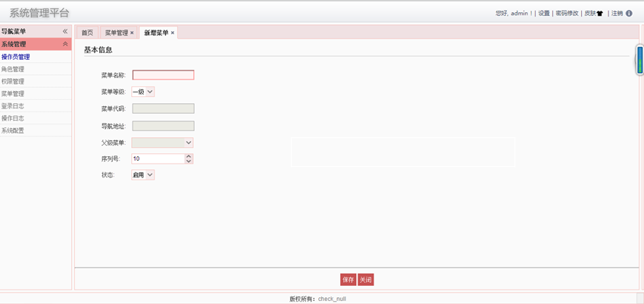Viewport: 644px width, 304px height.
Task: Select the 新增菜单 tab
Action: coord(156,33)
